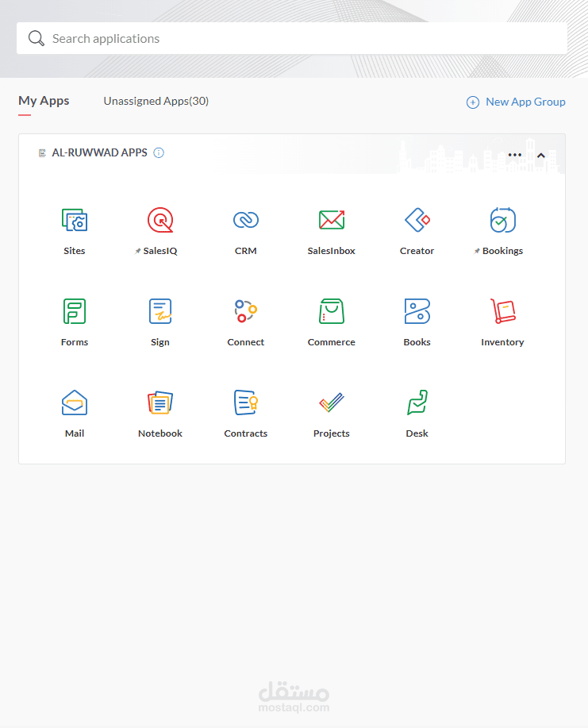
Task: Click the Forms label text
Action: click(75, 342)
